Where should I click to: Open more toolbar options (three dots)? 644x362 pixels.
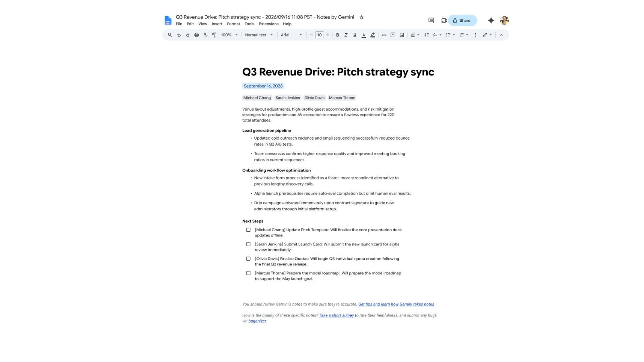click(x=475, y=35)
